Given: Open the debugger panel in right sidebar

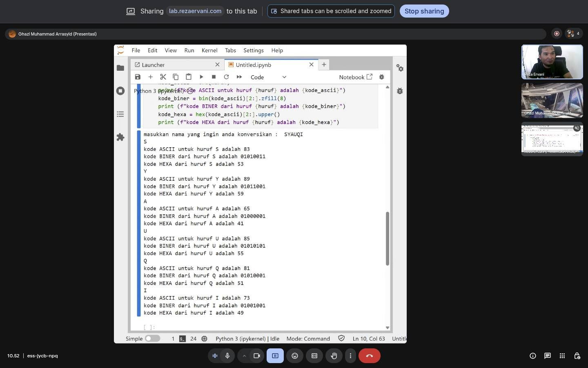Looking at the screenshot, I should tap(400, 91).
